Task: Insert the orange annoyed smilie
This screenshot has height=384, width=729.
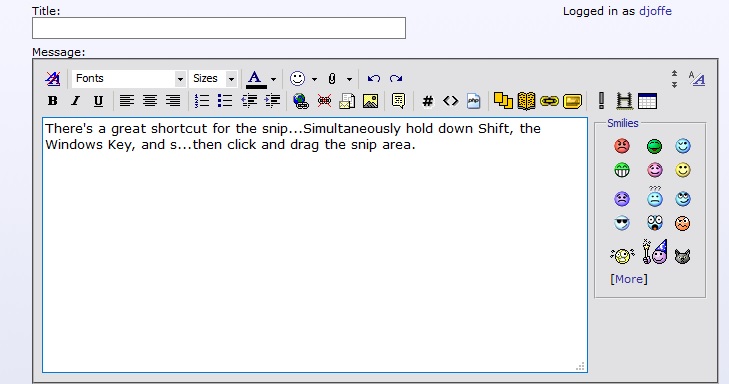Action: [682, 223]
